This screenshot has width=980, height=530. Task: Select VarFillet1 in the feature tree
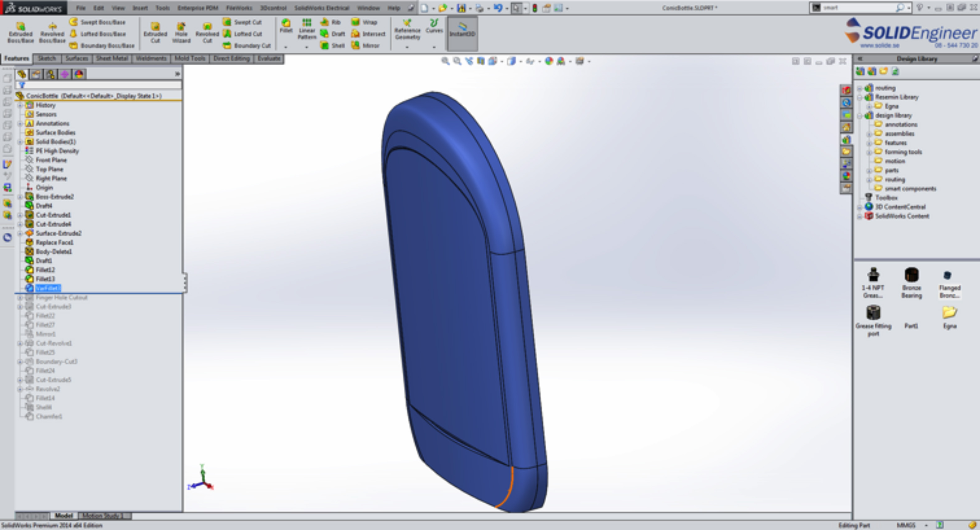(x=48, y=288)
